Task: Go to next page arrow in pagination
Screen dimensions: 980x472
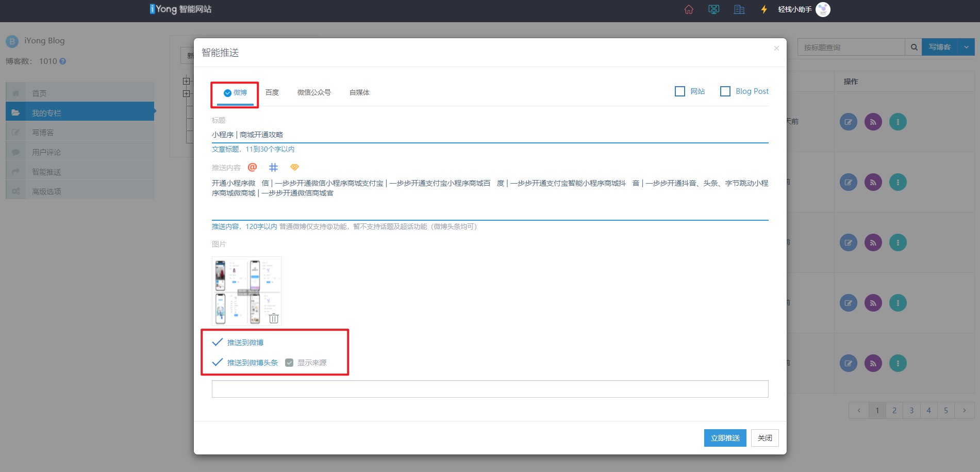Action: tap(965, 411)
